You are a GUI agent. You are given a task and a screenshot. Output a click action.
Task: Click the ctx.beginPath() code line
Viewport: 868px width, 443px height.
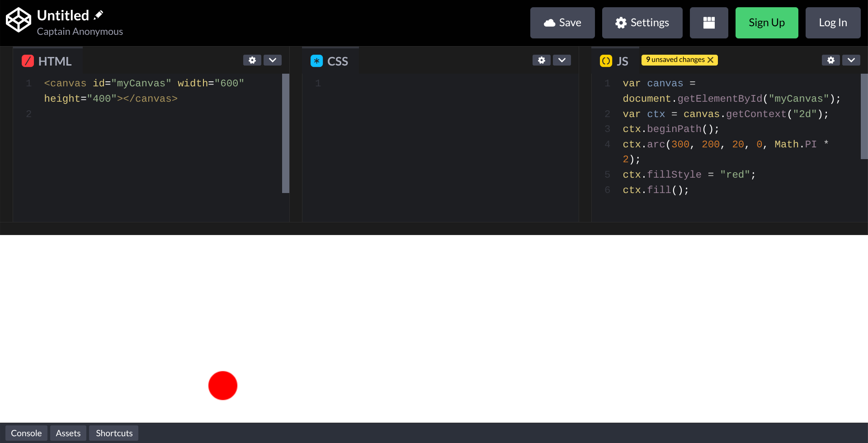pos(671,129)
